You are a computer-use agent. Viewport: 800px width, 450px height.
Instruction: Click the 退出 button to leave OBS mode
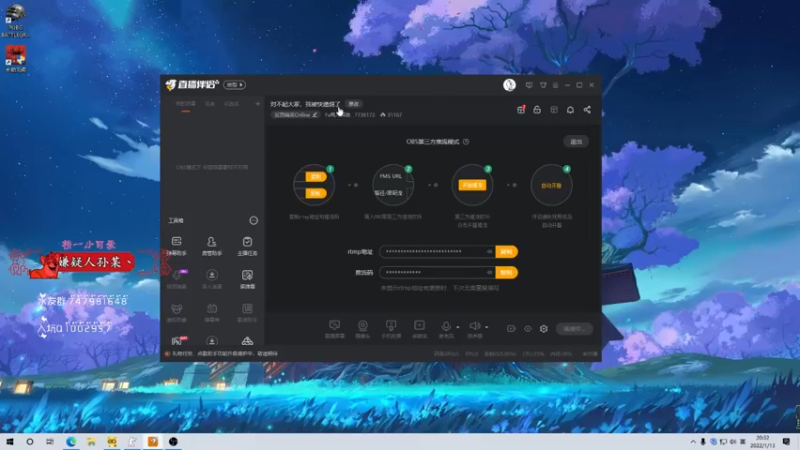point(576,142)
